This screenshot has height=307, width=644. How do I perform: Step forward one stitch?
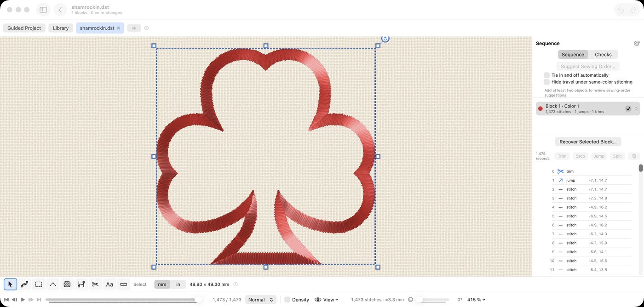coord(31,300)
